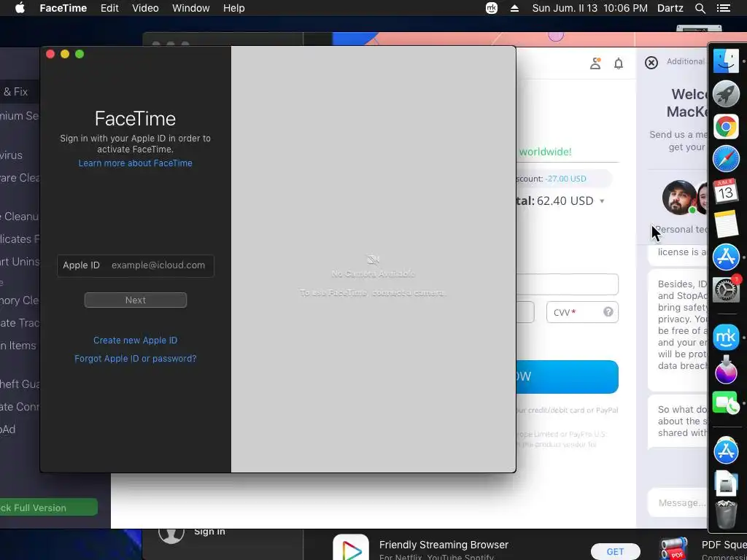747x560 pixels.
Task: Click MacKeeper notifications bell icon
Action: 619,63
